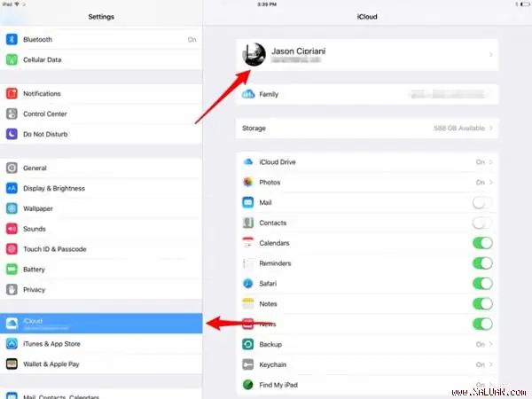This screenshot has height=399, width=532.
Task: Tap the Display & Brightness icon
Action: [12, 188]
